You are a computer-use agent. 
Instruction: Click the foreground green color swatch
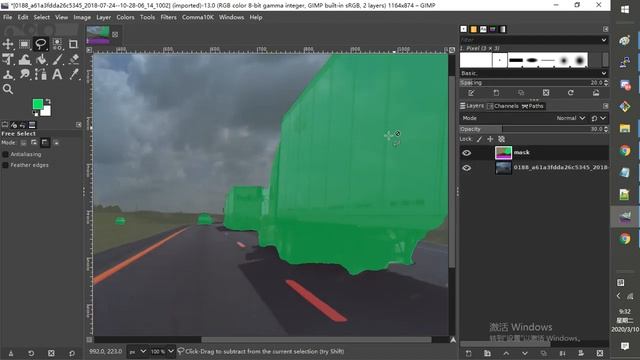[x=38, y=104]
